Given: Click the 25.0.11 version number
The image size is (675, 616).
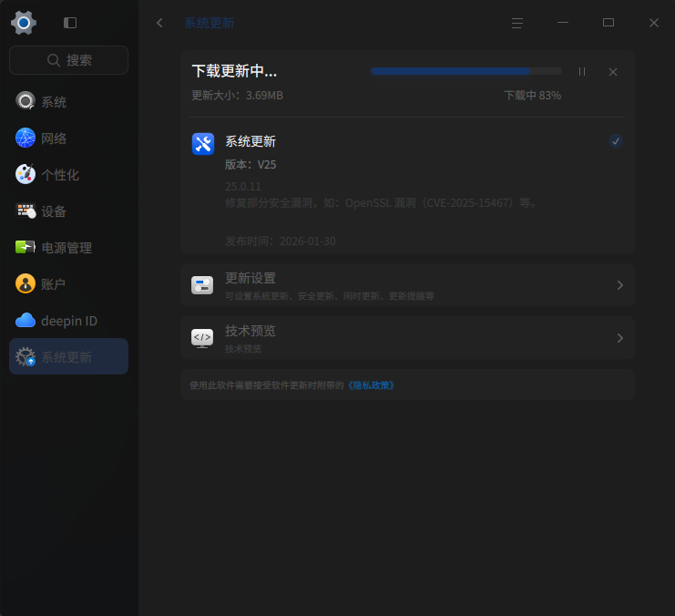Looking at the screenshot, I should pyautogui.click(x=243, y=187).
